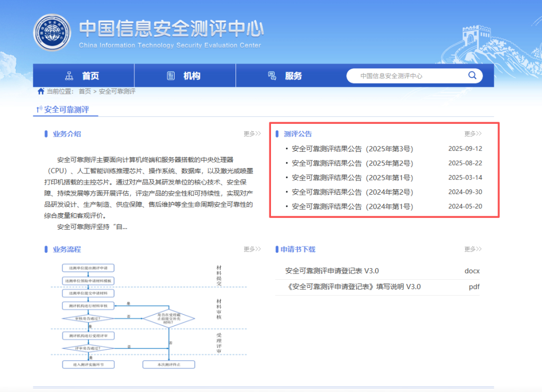This screenshot has width=542, height=392.
Task: Click the search magnifier icon
Action: (x=472, y=76)
